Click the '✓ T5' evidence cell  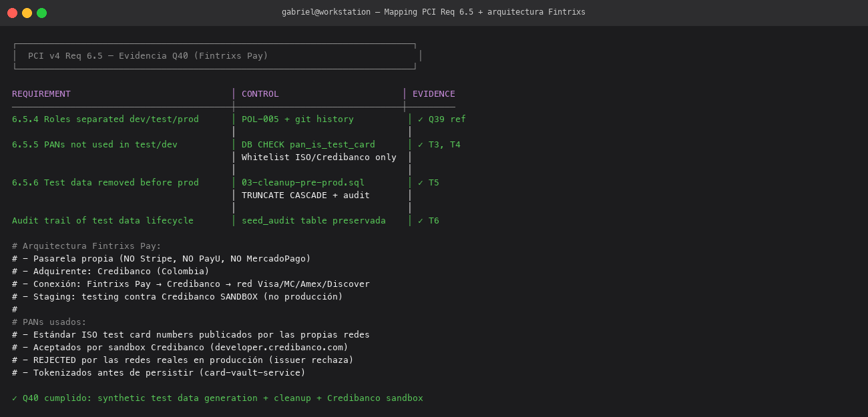(429, 183)
